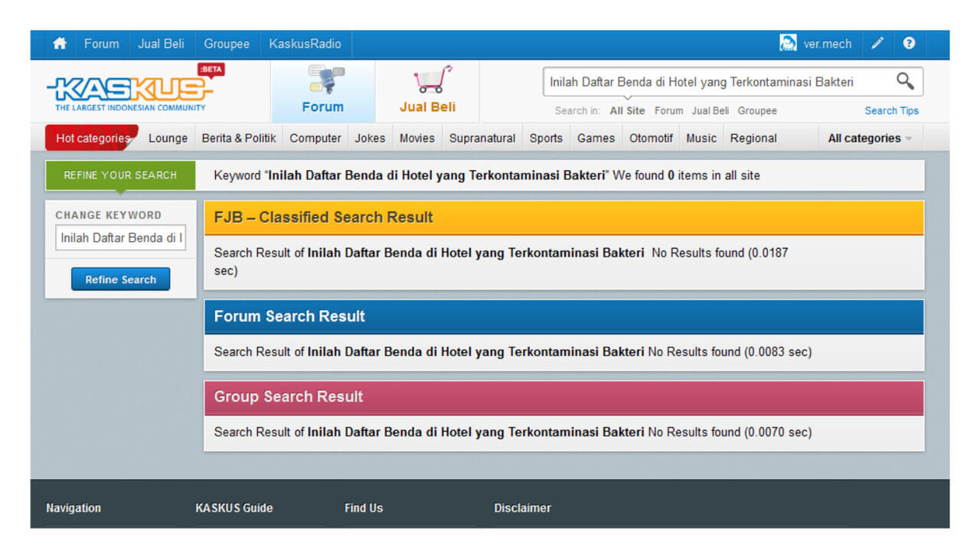Viewport: 980px width, 559px height.
Task: Click the Refine Search button
Action: [121, 279]
